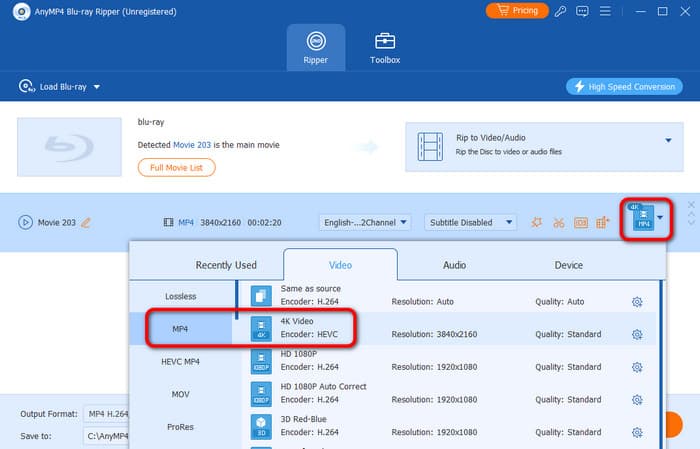Choose HD 1080P Auto Correct profile
Image resolution: width=700 pixels, height=449 pixels.
point(449,394)
